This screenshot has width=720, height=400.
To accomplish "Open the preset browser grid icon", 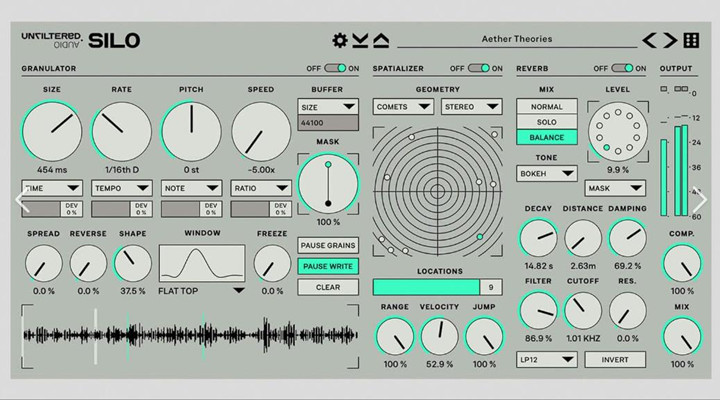I will click(x=691, y=41).
